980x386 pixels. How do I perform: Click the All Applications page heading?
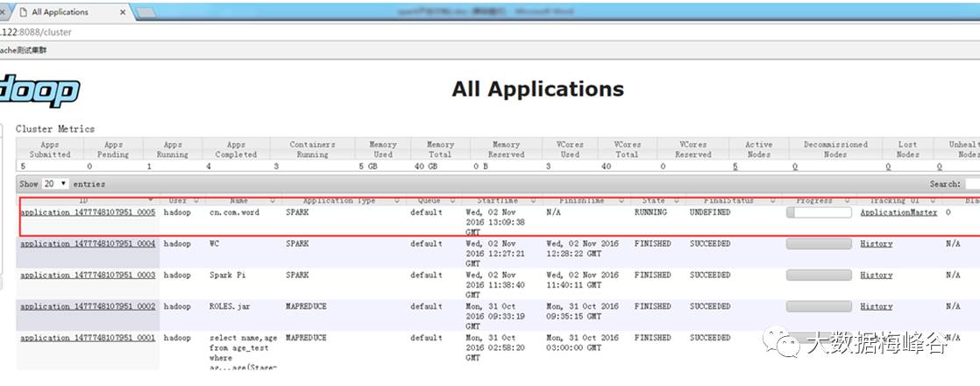(537, 89)
